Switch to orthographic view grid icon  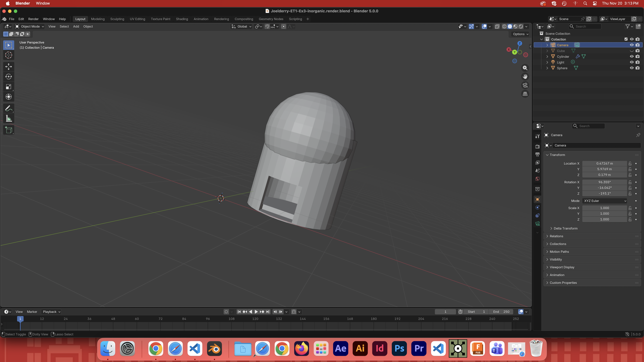[x=525, y=94]
